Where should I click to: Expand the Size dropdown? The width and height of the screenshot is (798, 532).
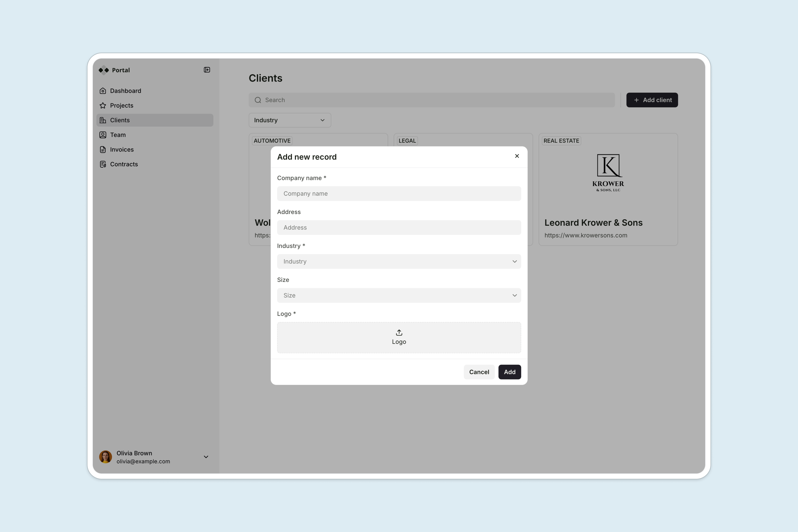(399, 296)
